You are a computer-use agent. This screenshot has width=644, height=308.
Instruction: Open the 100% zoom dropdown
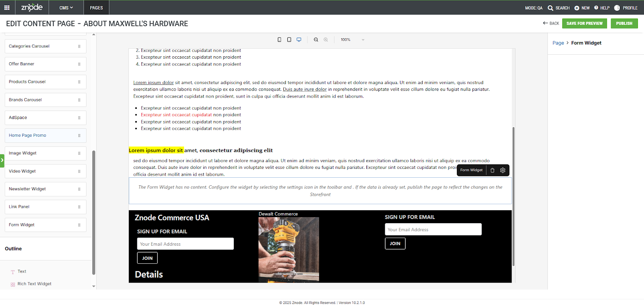pyautogui.click(x=352, y=40)
